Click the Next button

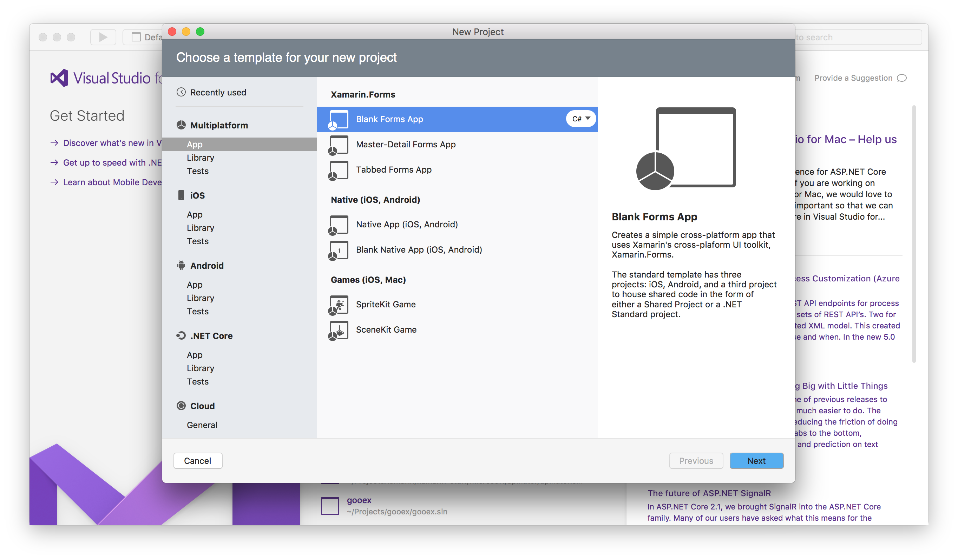(756, 461)
